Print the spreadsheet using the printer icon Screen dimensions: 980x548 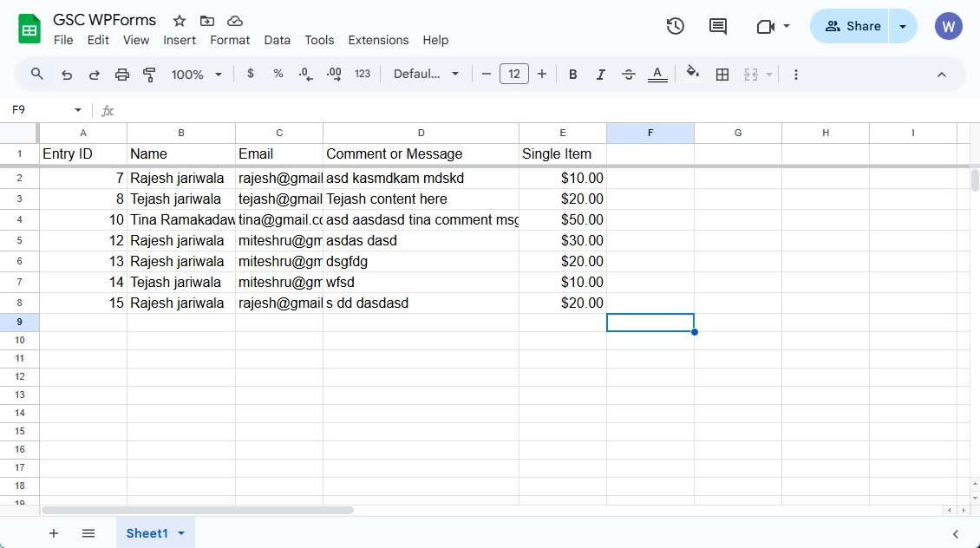[x=122, y=75]
